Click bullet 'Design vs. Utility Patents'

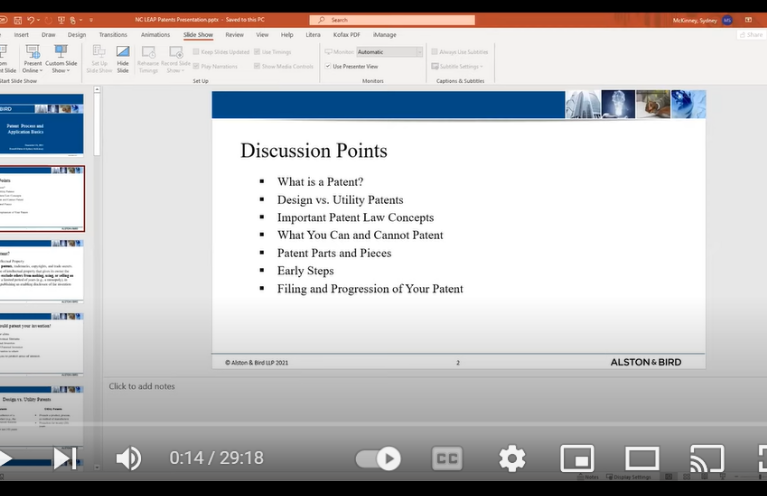(340, 200)
